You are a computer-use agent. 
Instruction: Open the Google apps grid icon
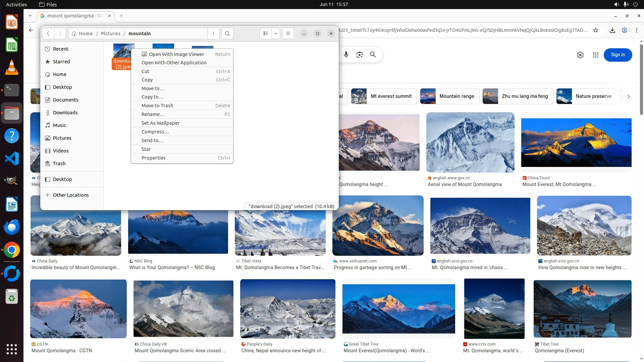595,55
